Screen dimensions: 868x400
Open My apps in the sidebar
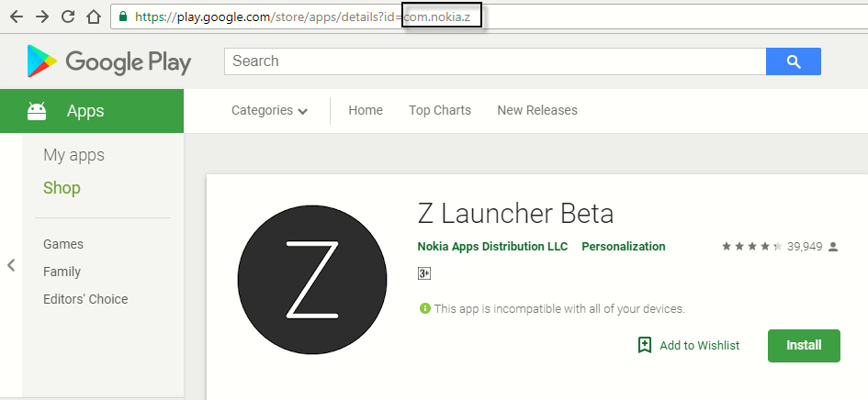73,155
